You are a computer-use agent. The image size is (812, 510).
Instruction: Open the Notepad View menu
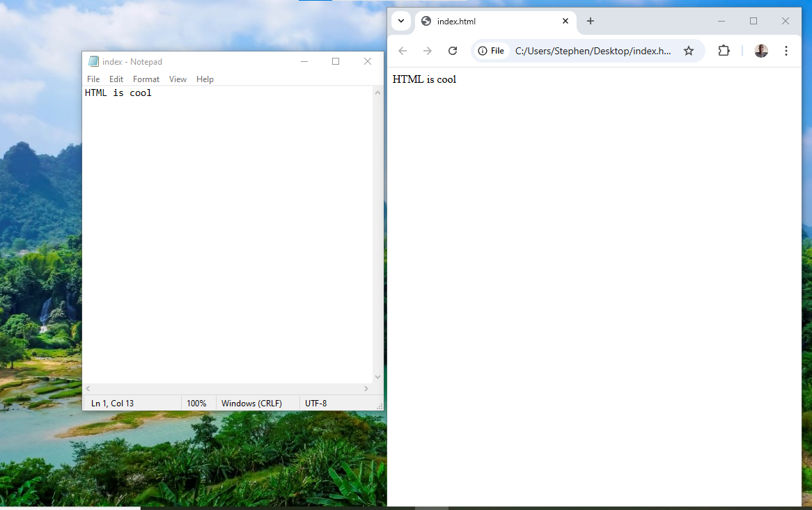(x=178, y=79)
